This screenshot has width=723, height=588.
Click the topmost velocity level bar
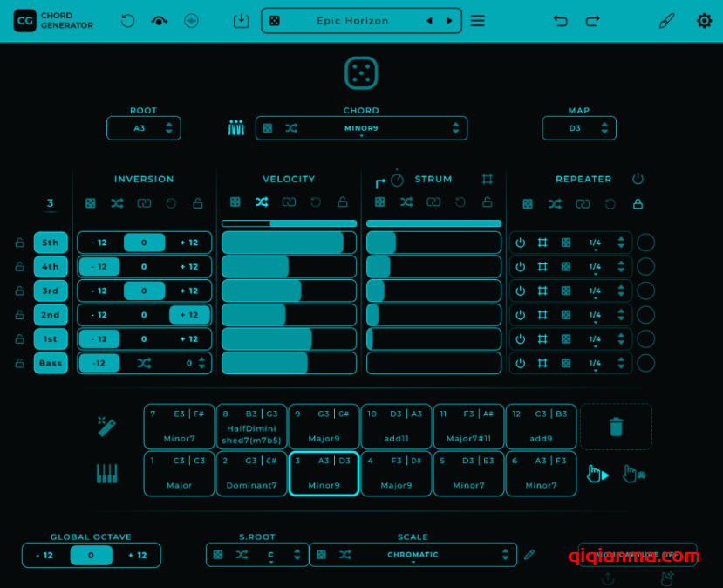coord(289,222)
